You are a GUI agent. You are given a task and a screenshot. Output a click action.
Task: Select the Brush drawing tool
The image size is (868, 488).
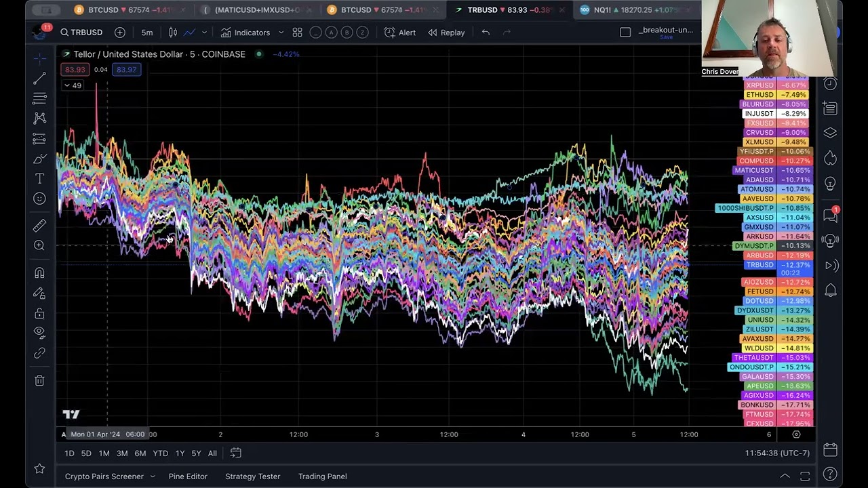[39, 159]
